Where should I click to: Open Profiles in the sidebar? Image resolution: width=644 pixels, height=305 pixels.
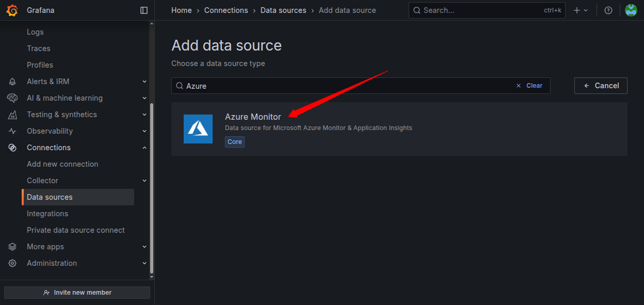tap(40, 65)
